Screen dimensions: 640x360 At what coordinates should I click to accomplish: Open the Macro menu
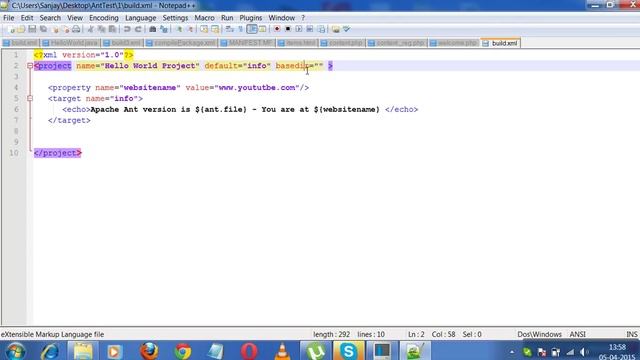[204, 18]
